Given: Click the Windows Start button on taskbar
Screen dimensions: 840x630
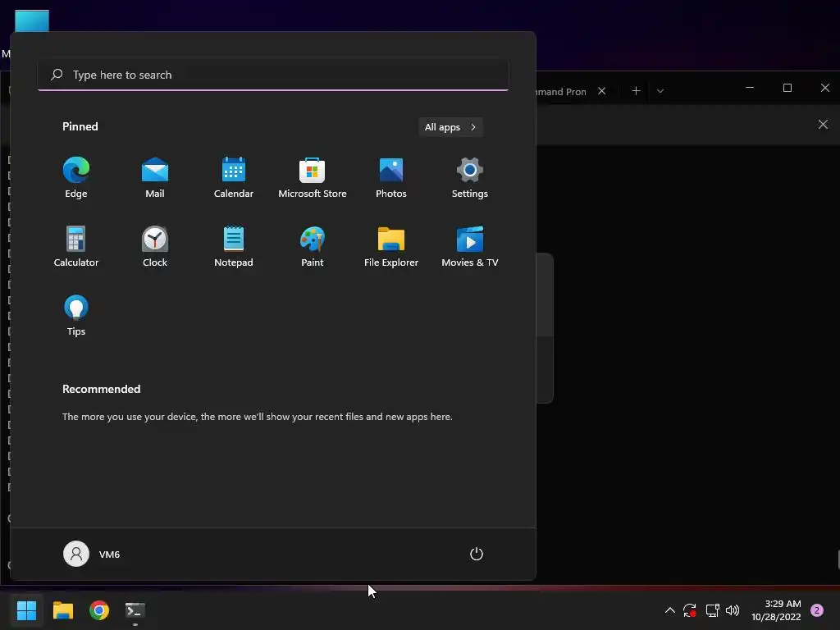Looking at the screenshot, I should pyautogui.click(x=26, y=610).
